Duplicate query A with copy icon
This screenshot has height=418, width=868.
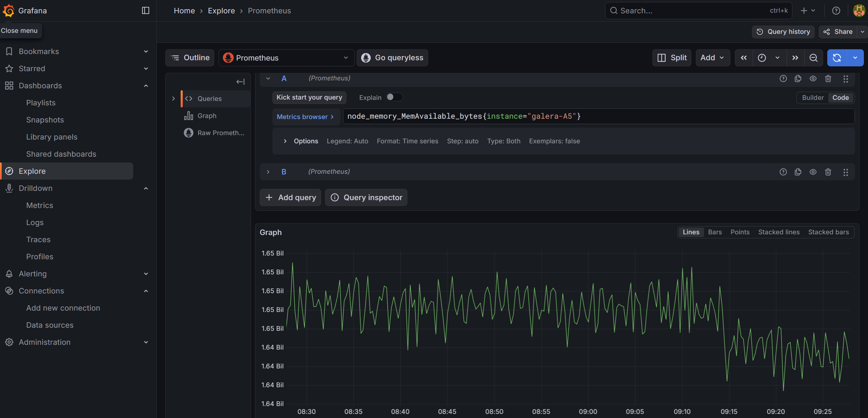798,79
